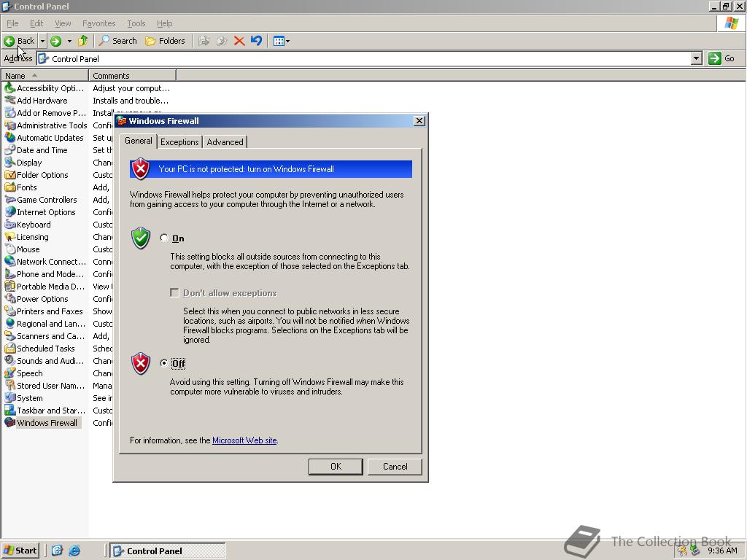Select the System icon
Screen dimensions: 747x560
click(x=9, y=397)
